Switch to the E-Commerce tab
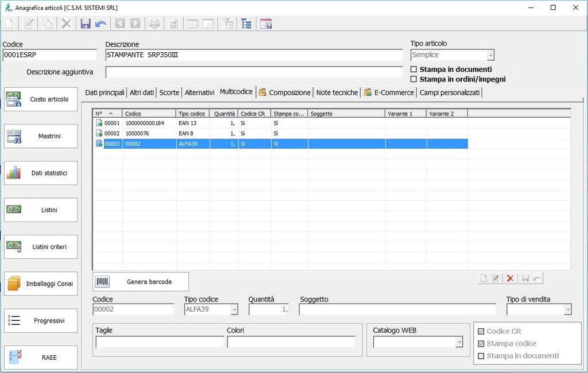This screenshot has height=373, width=588. (x=389, y=92)
